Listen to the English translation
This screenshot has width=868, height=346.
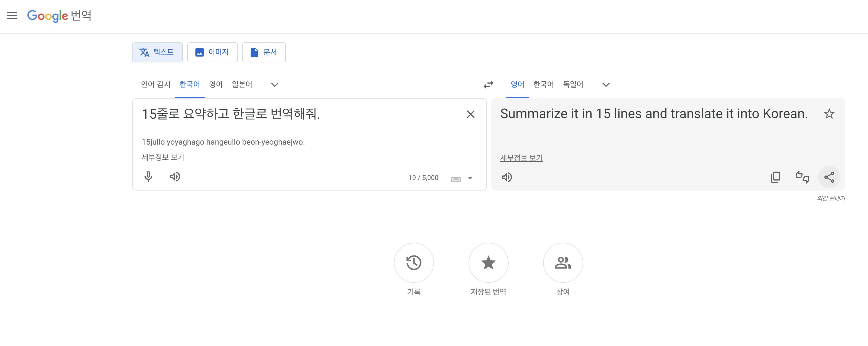[x=507, y=177]
